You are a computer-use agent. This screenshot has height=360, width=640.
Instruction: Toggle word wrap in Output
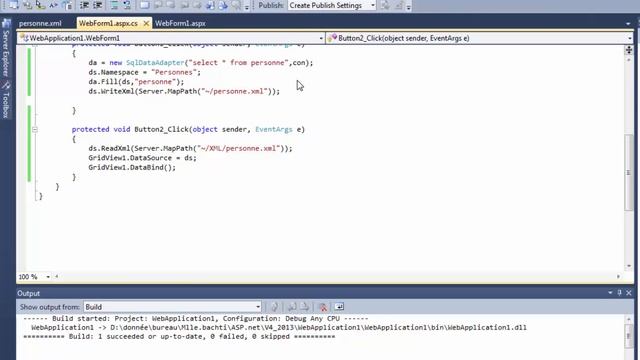(339, 307)
